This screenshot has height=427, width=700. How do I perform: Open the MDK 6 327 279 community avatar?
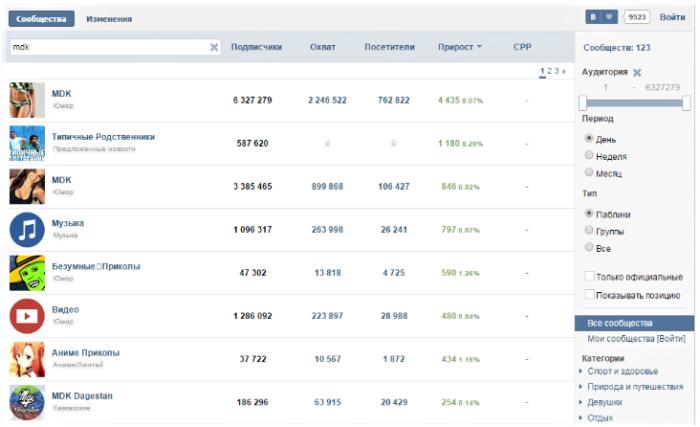pos(27,100)
